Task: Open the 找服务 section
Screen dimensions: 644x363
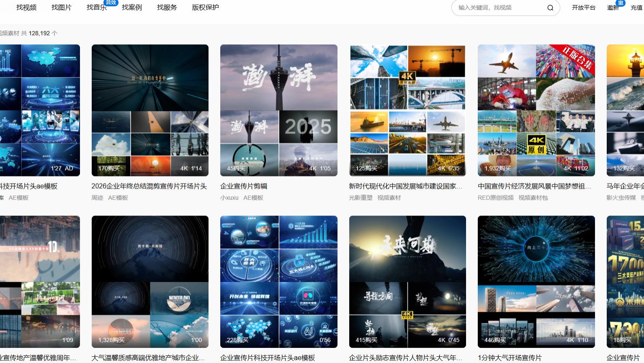Action: click(167, 7)
